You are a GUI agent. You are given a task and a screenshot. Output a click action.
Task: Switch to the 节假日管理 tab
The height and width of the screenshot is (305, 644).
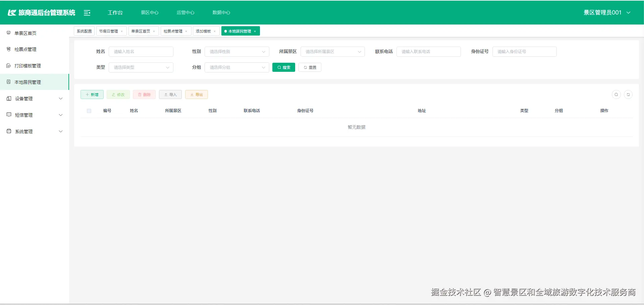tap(109, 31)
